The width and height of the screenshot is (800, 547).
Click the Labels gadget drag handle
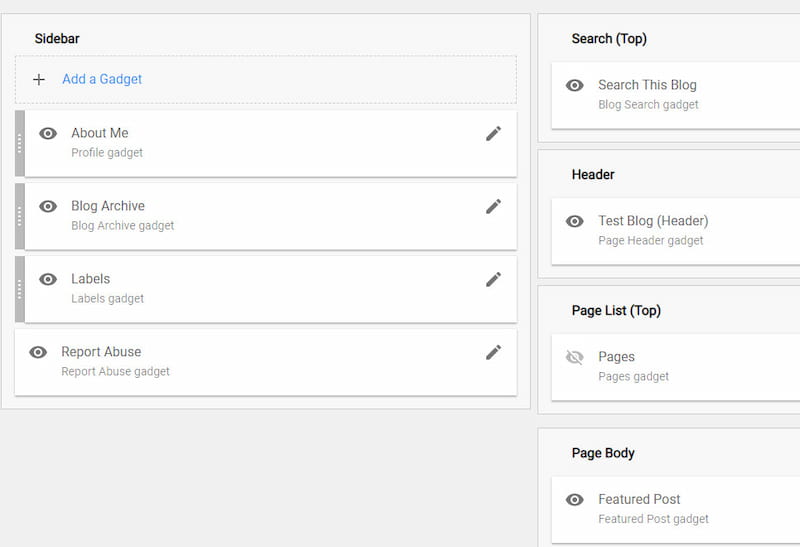click(20, 289)
